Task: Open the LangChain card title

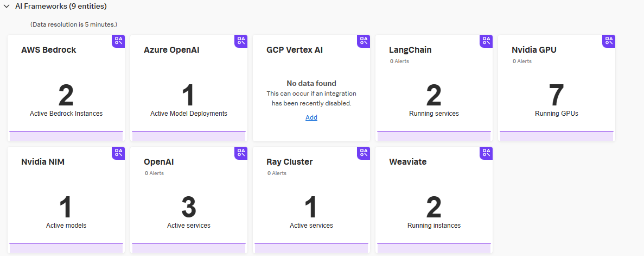Action: (x=410, y=50)
